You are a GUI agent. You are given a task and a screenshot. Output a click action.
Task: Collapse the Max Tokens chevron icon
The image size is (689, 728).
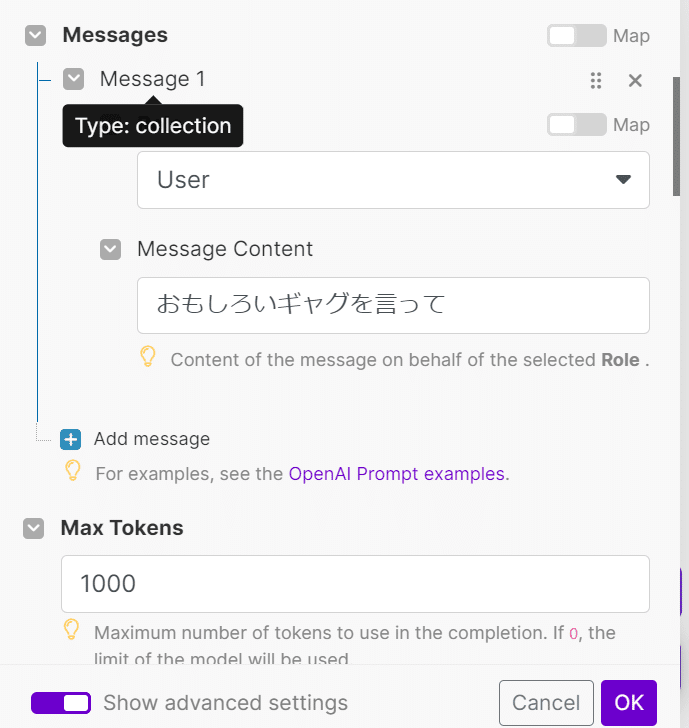33,528
